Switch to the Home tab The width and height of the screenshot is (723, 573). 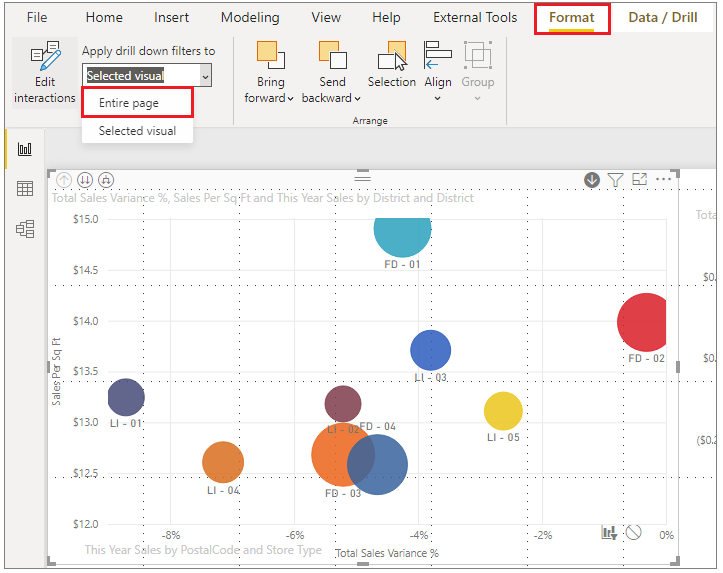click(x=104, y=18)
